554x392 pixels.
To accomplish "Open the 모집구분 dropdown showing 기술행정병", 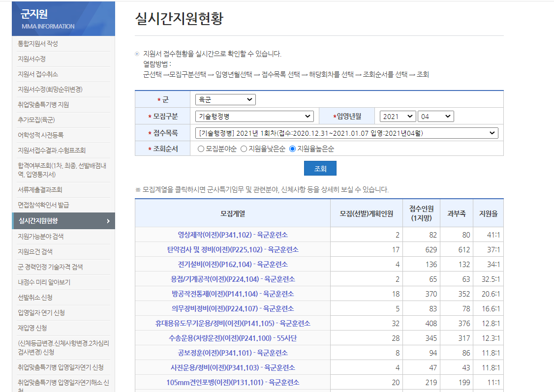I will coord(254,116).
